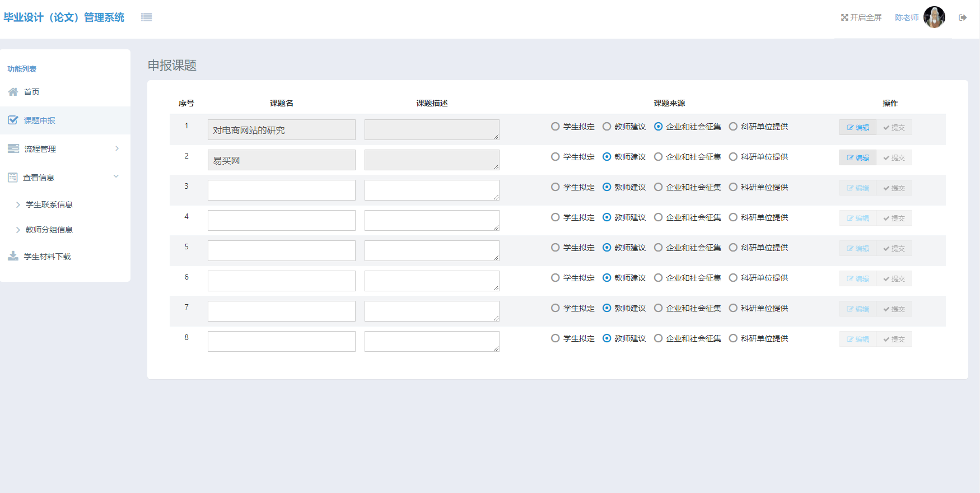Click the 流程管理 list icon
This screenshot has height=493, width=980.
[13, 148]
